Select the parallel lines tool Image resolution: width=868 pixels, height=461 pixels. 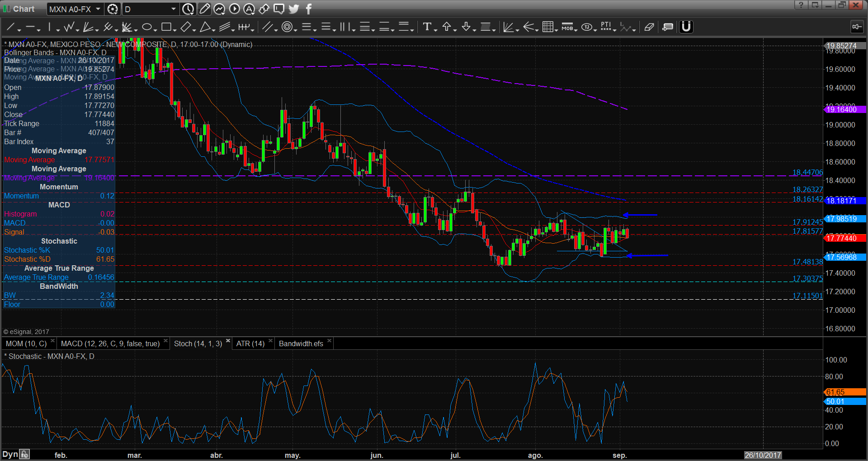click(x=267, y=27)
